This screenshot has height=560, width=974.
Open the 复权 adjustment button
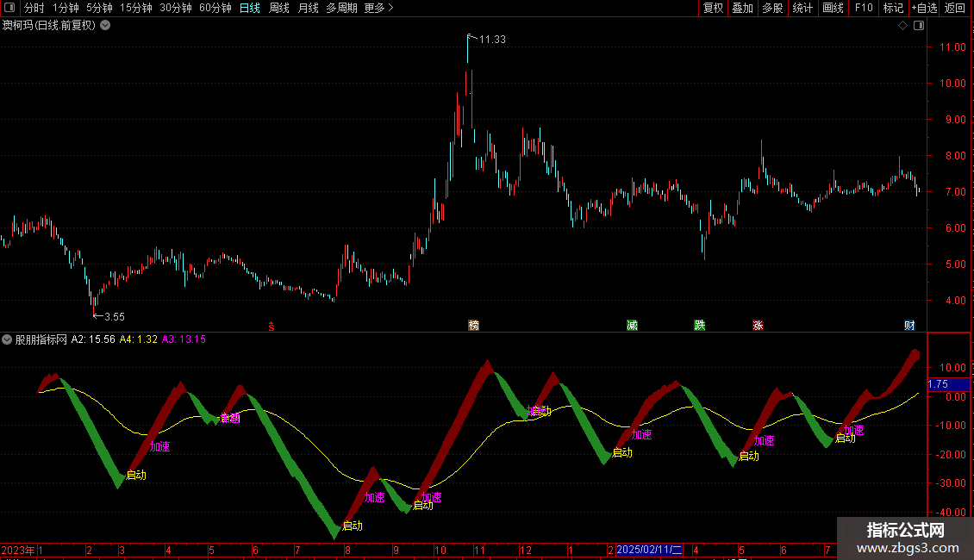tap(713, 8)
